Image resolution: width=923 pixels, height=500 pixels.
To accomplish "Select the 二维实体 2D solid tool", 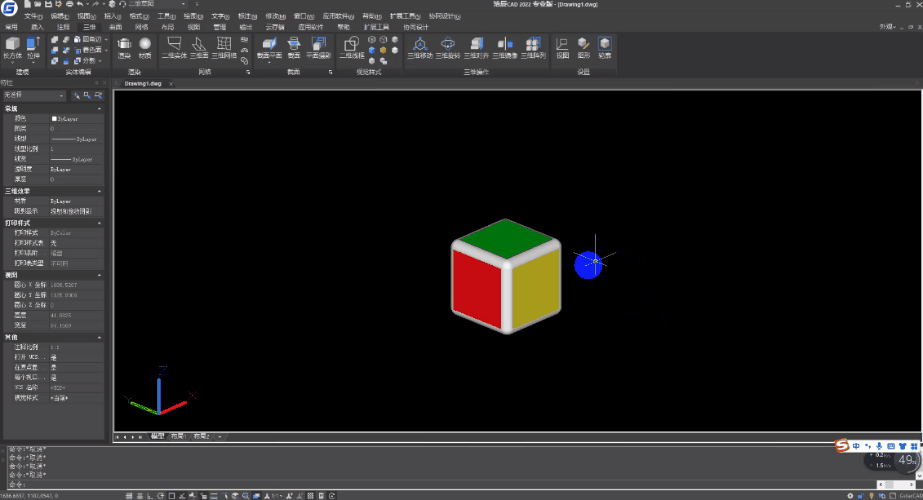I will pyautogui.click(x=174, y=48).
